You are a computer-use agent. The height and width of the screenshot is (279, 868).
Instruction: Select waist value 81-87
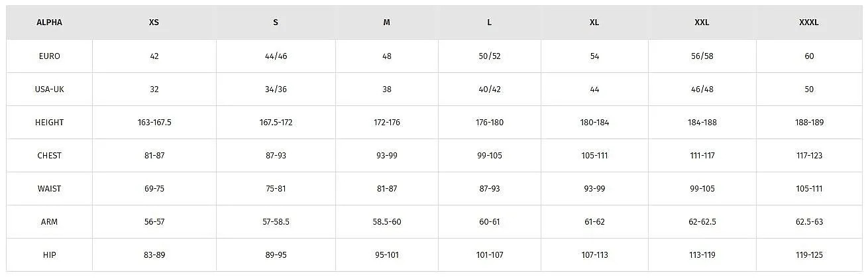387,189
